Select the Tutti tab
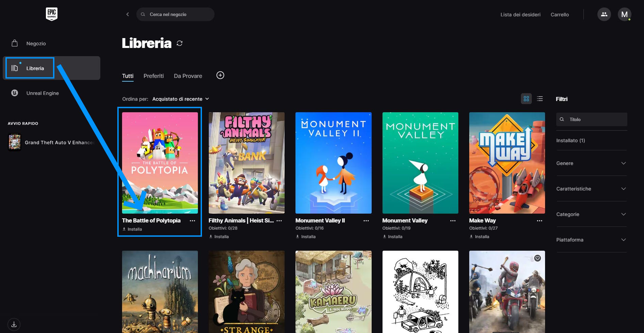This screenshot has width=644, height=333. pos(128,76)
